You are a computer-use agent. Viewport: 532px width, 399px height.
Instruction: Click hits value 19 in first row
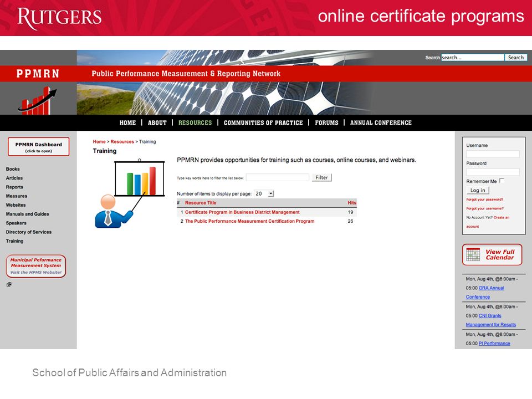[x=350, y=212]
